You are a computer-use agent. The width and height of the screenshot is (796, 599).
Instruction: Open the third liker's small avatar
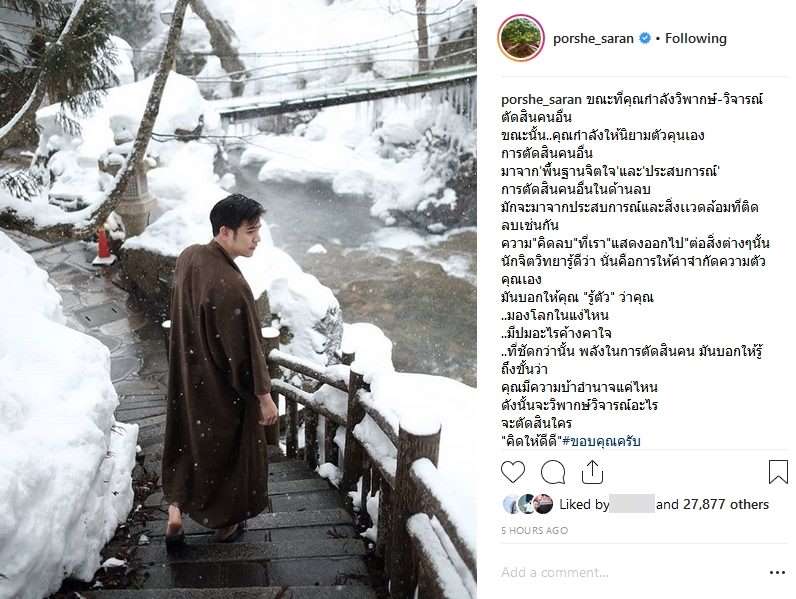[x=543, y=504]
